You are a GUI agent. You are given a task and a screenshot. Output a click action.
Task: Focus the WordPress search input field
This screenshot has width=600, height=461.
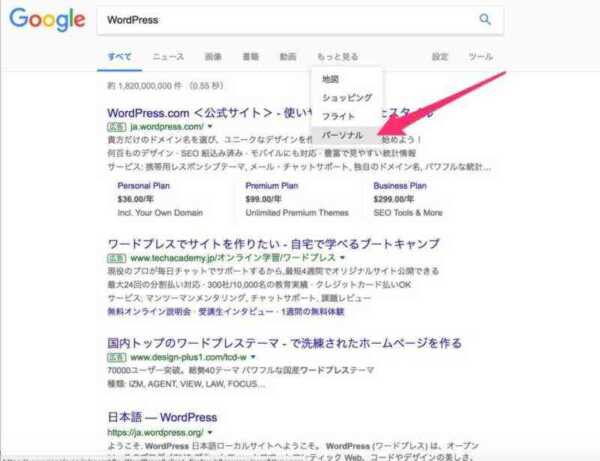287,20
